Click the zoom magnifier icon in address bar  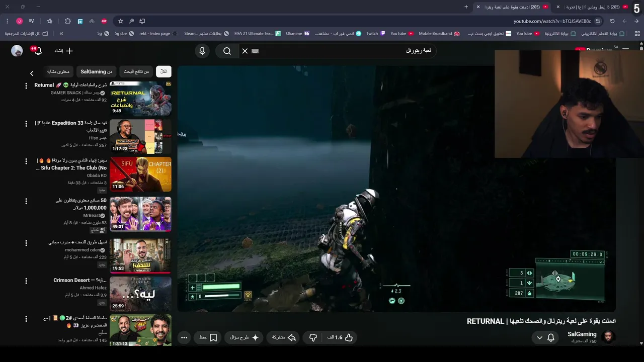tap(131, 21)
